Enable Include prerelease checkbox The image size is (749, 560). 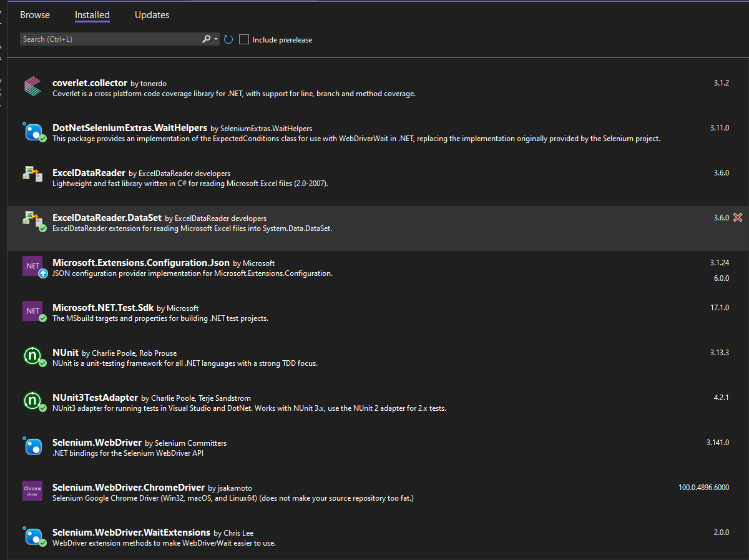(x=244, y=39)
